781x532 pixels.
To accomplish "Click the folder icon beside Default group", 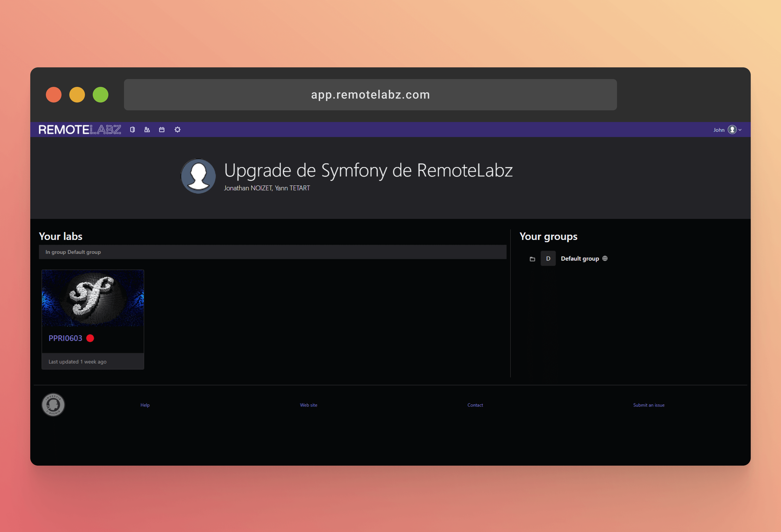I will (x=532, y=259).
